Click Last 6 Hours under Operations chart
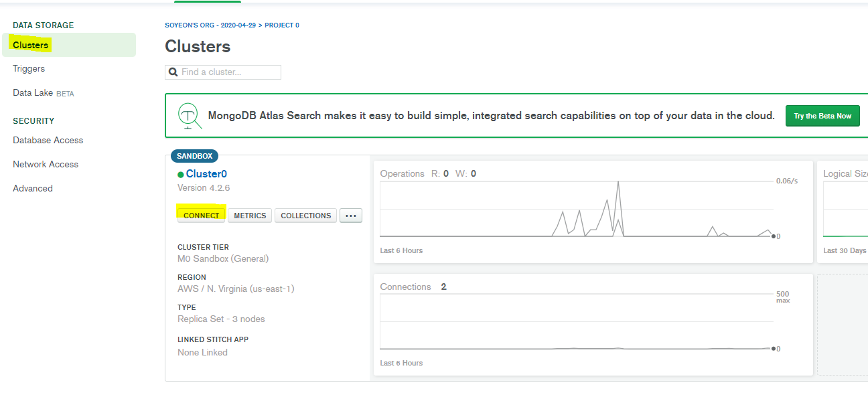868x399 pixels. (401, 251)
